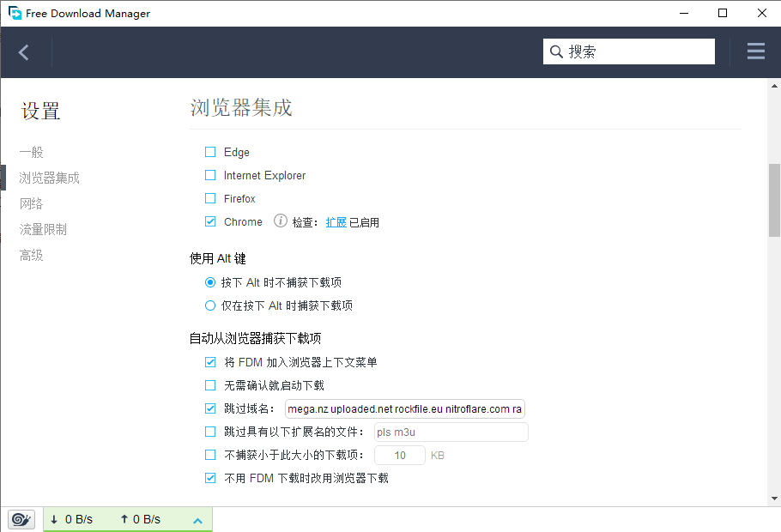
Task: Click the pls m3u extensions field
Action: (451, 432)
